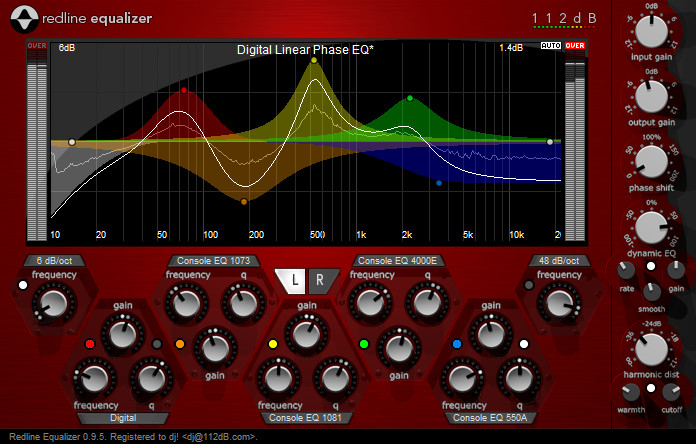Click the 6 dB/oct frequency knob
This screenshot has width=696, height=444.
(x=53, y=305)
